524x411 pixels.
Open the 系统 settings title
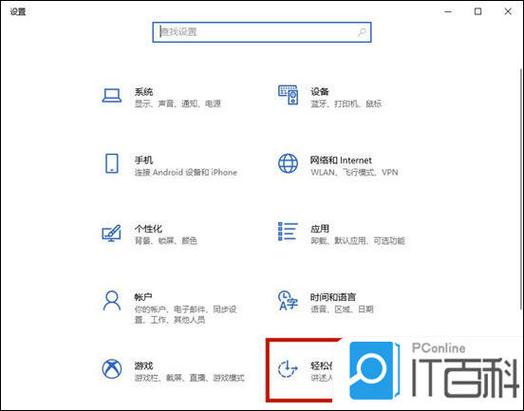point(144,92)
